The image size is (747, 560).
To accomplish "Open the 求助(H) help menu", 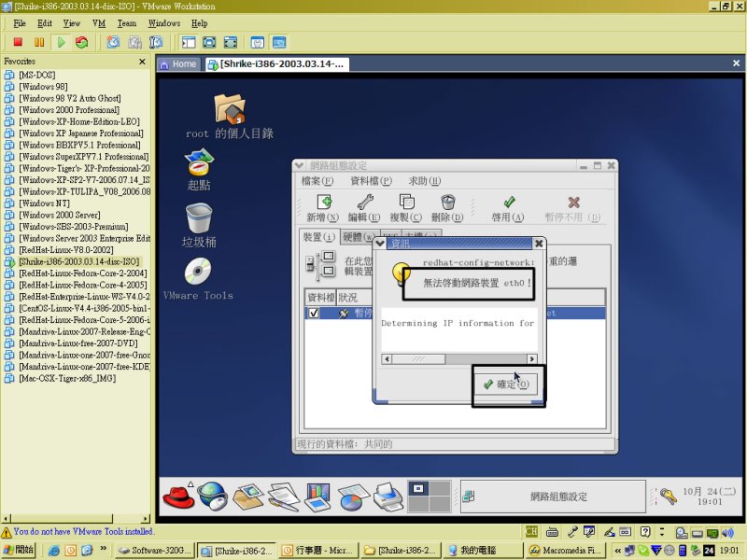I will (x=425, y=181).
